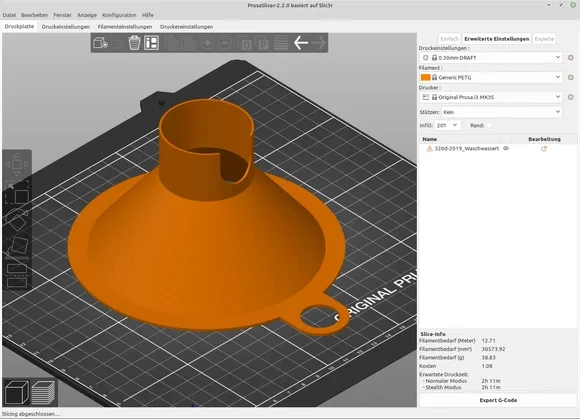
Task: Select the Rotate tool in left sidebar
Action: [17, 219]
